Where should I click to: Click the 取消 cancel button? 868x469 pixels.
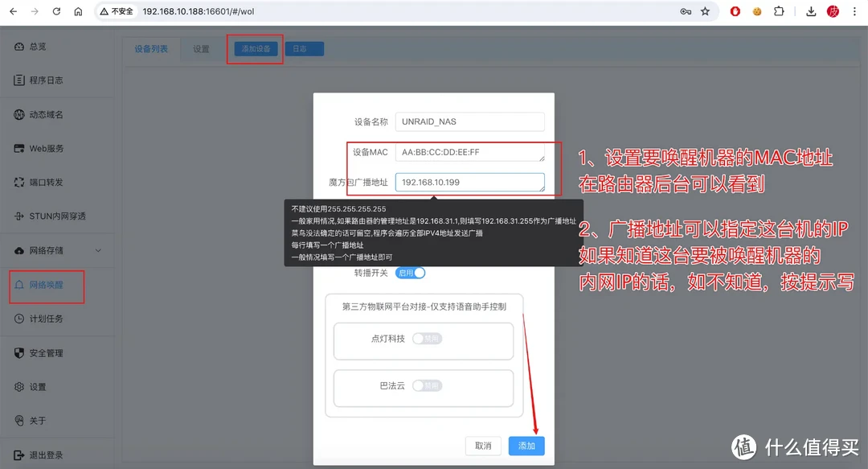(483, 446)
